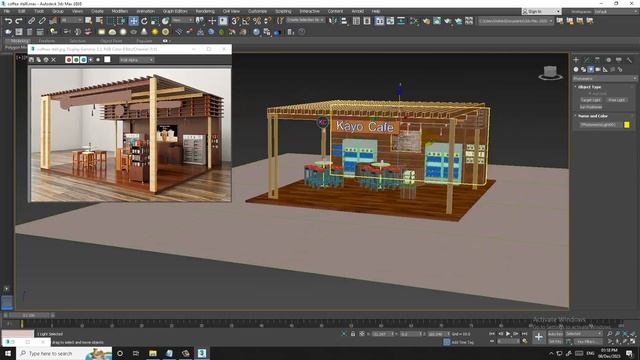
Task: Save image icon in render frame window
Action: click(31, 60)
